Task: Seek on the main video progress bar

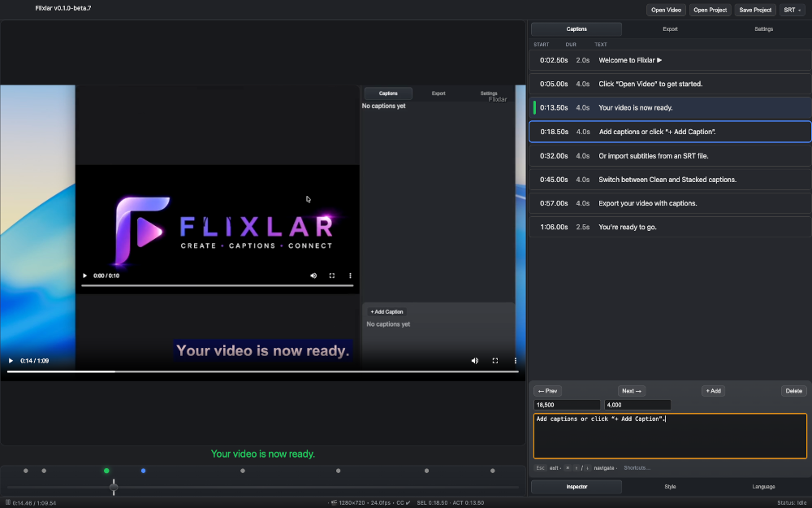Action: pyautogui.click(x=262, y=371)
